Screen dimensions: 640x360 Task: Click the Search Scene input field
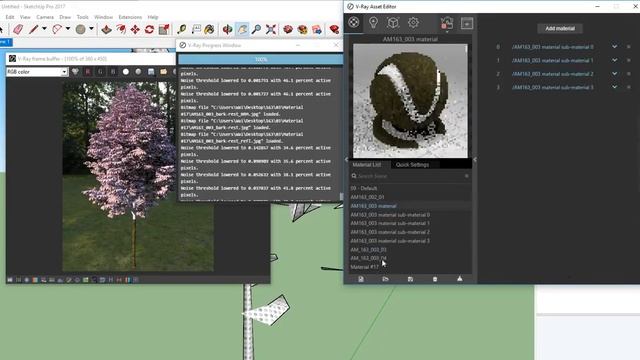(410, 176)
